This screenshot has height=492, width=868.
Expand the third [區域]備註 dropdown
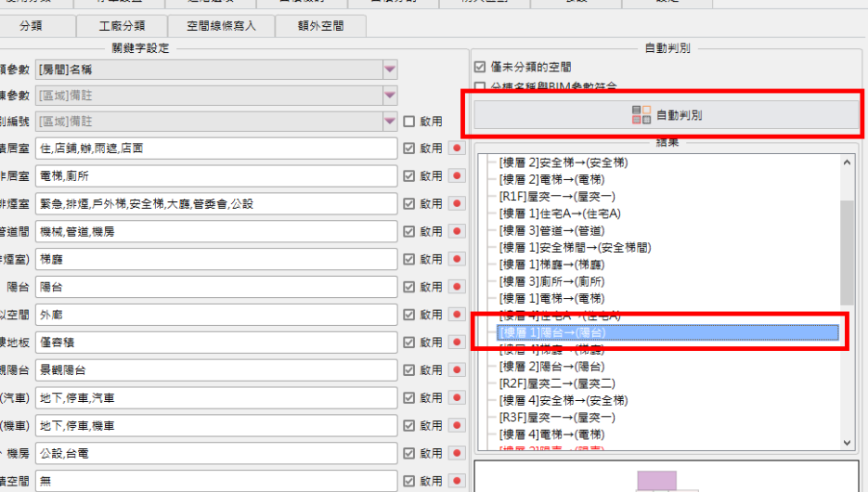390,122
